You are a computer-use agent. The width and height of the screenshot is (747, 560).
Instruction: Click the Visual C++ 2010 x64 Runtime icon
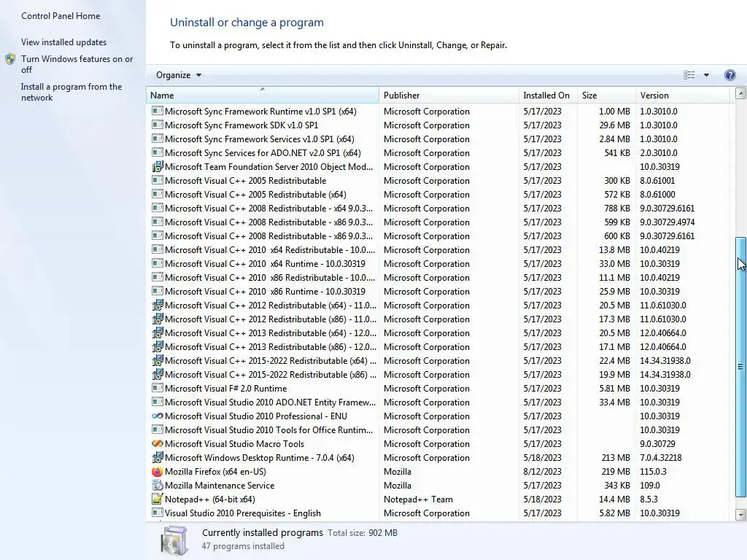[x=157, y=263]
